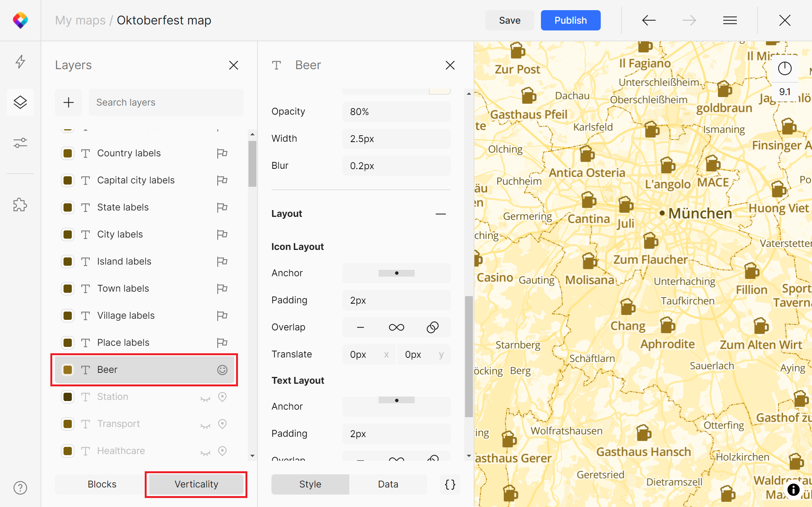The width and height of the screenshot is (812, 507).
Task: Click the sliders settings sidebar icon
Action: (x=20, y=143)
